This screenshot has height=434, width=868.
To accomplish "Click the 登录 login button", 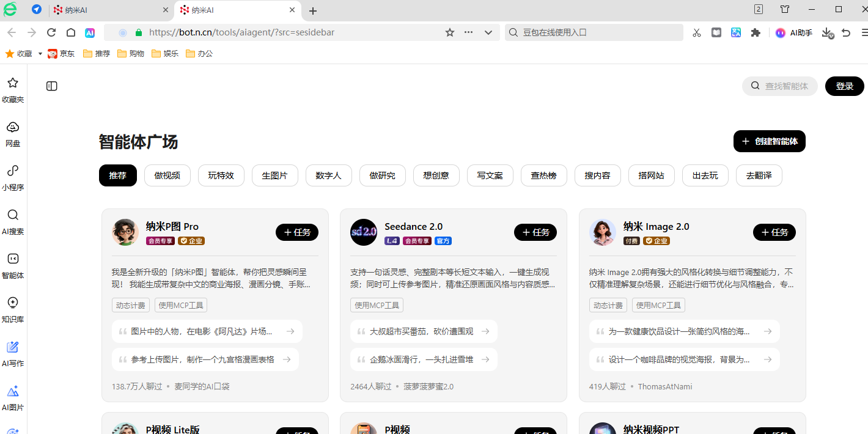I will [x=844, y=86].
